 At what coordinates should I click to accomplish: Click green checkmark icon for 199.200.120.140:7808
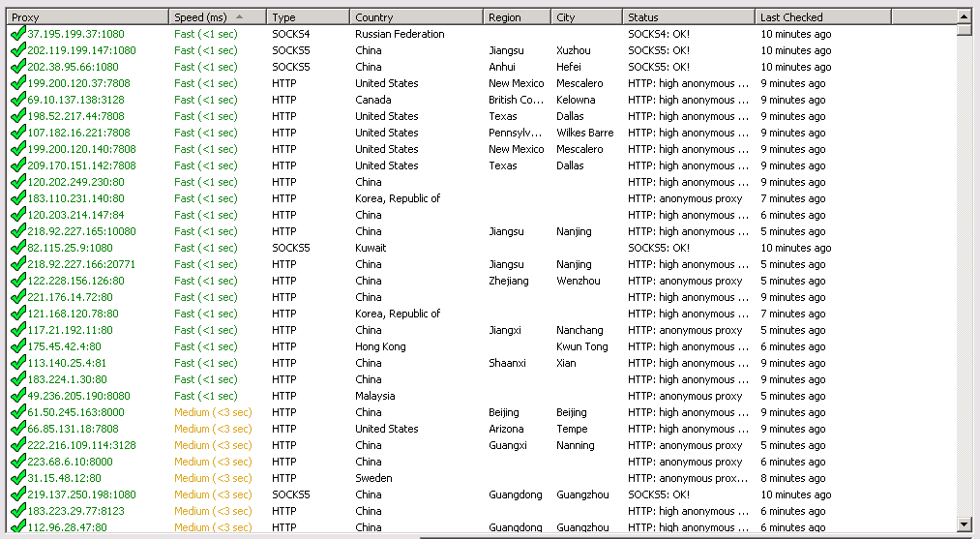18,148
